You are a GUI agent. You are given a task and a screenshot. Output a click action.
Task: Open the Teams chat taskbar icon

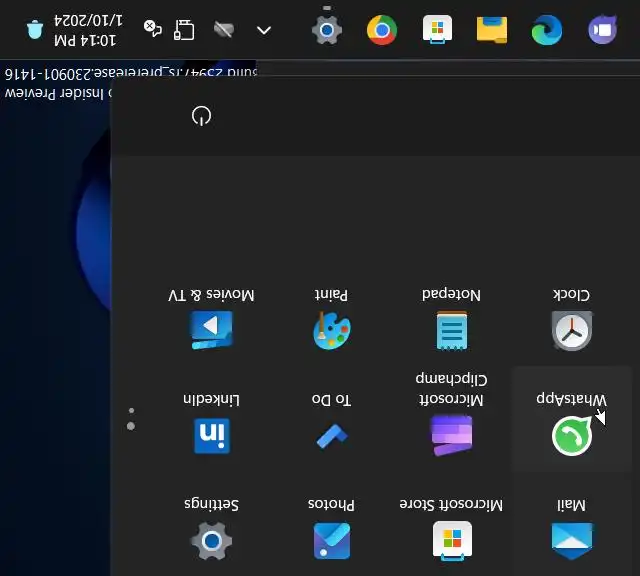pyautogui.click(x=602, y=30)
